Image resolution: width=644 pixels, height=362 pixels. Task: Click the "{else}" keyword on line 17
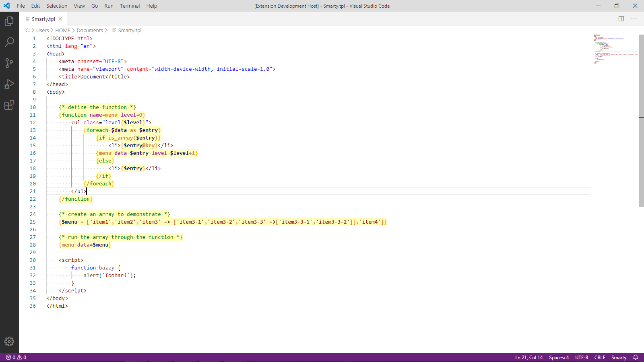(105, 160)
